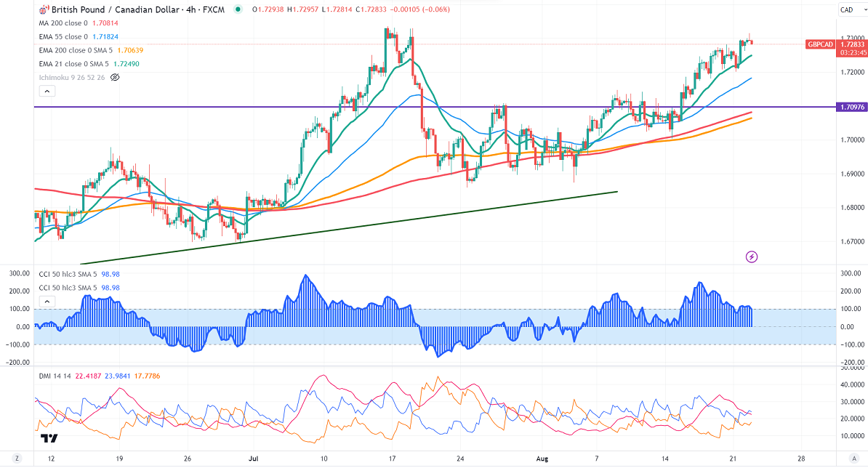Click the EMA 200 value 1.70639
The width and height of the screenshot is (868, 468).
point(130,50)
